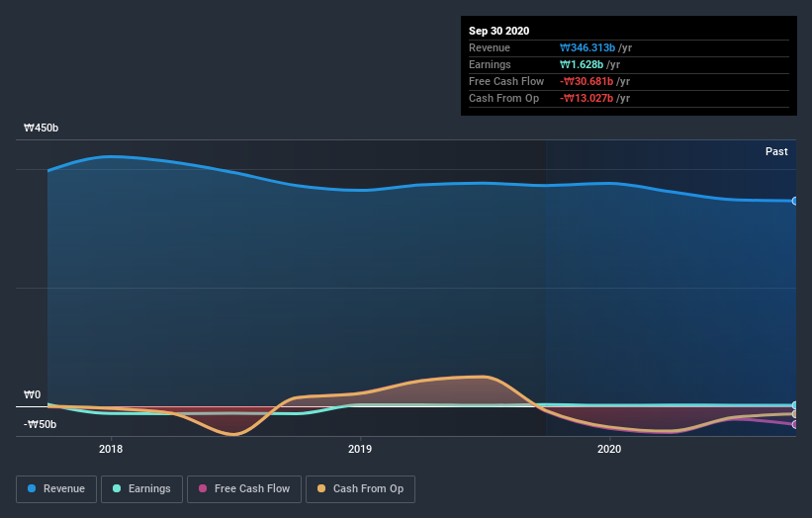The height and width of the screenshot is (518, 812).
Task: Click the Cash From Op endpoint marker
Action: click(x=794, y=414)
